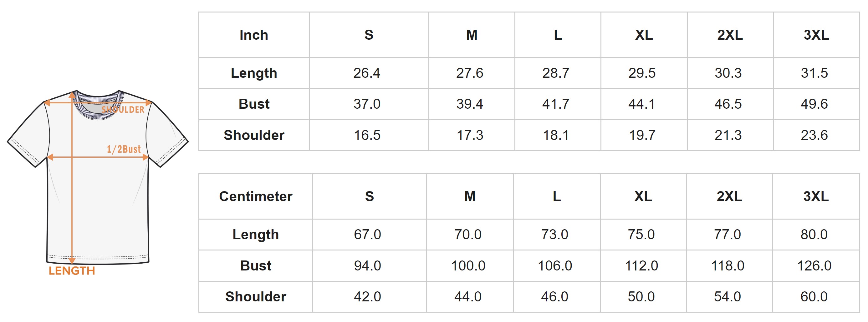
Task: Click the 18.1 shoulder value for size L
Action: click(556, 135)
